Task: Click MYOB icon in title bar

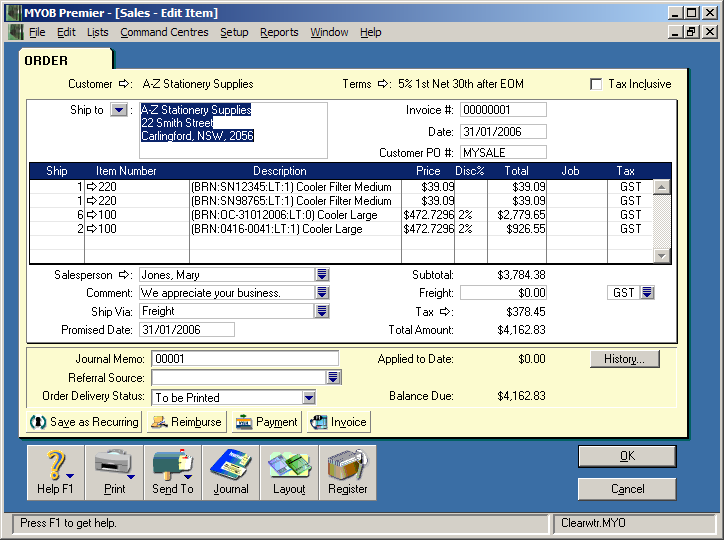Action: [x=13, y=13]
